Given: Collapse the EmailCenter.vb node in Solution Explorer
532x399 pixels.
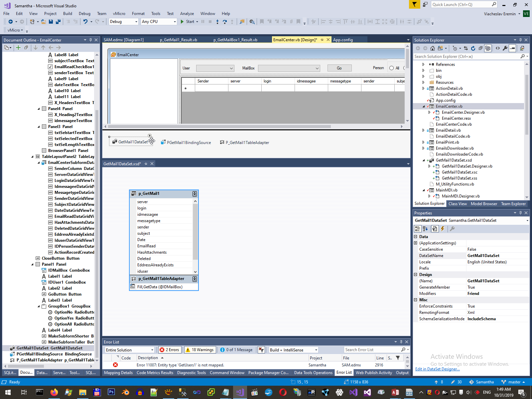Looking at the screenshot, I should (x=424, y=106).
